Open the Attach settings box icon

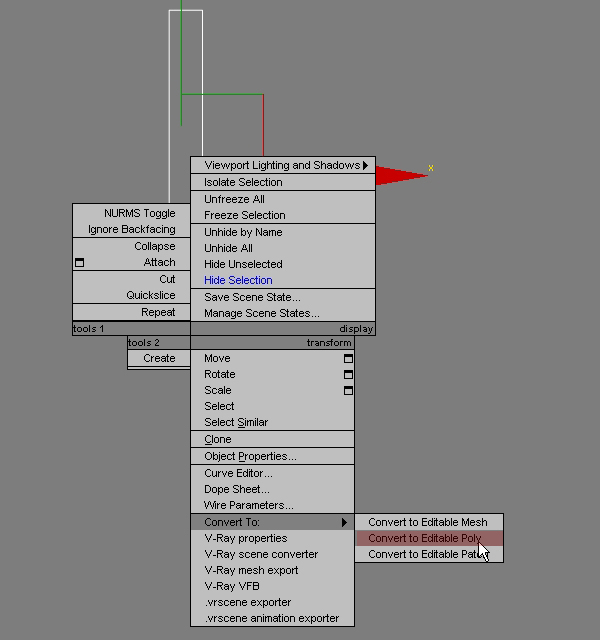pos(80,263)
